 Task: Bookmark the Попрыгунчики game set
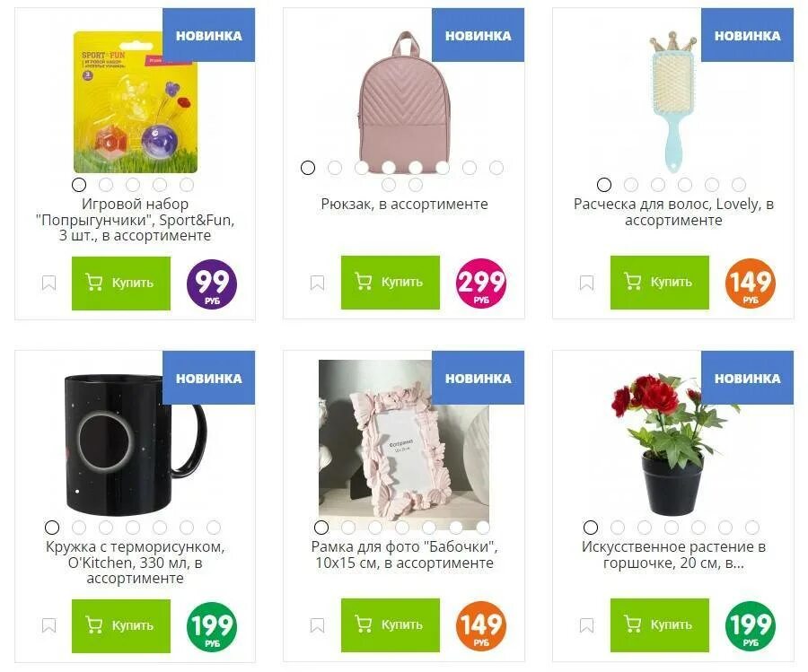tap(49, 283)
